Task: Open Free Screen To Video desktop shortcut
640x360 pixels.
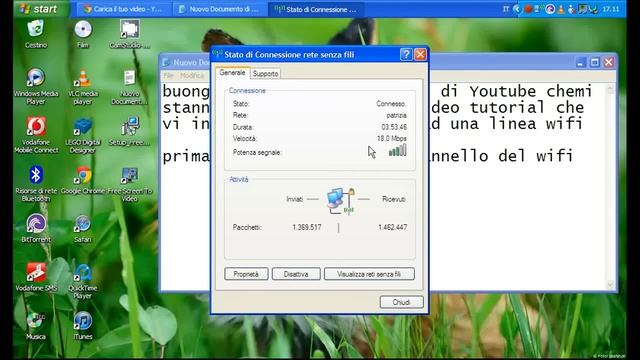Action: coord(129,184)
